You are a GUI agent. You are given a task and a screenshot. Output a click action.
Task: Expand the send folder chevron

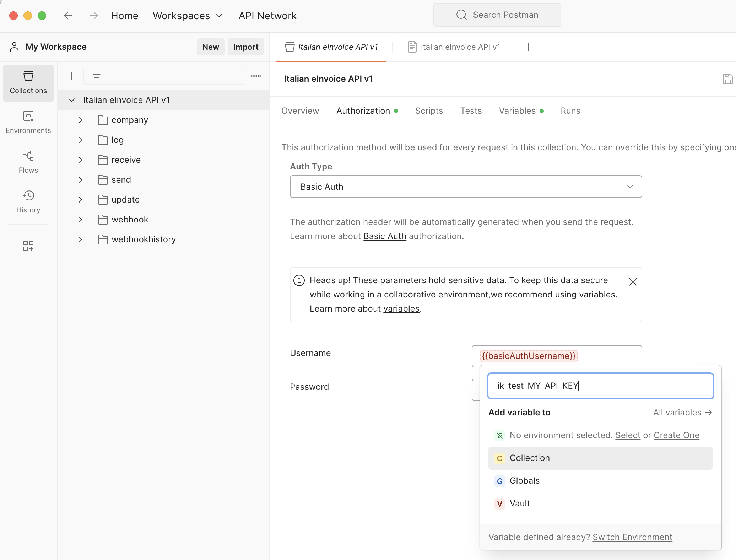coord(80,180)
